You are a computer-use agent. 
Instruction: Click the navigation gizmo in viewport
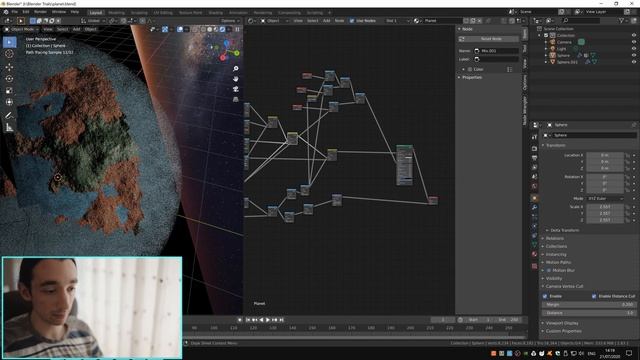tap(226, 51)
